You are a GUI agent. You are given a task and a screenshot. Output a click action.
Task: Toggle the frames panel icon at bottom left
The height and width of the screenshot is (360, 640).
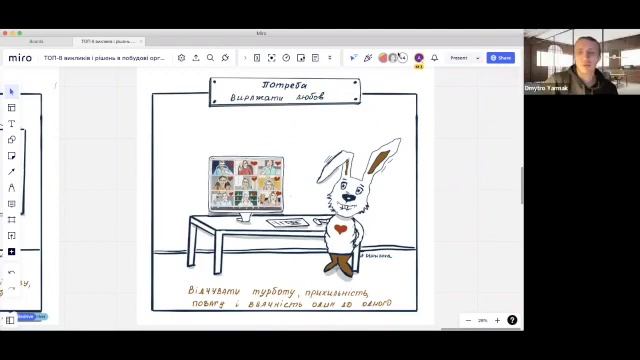pos(10,320)
